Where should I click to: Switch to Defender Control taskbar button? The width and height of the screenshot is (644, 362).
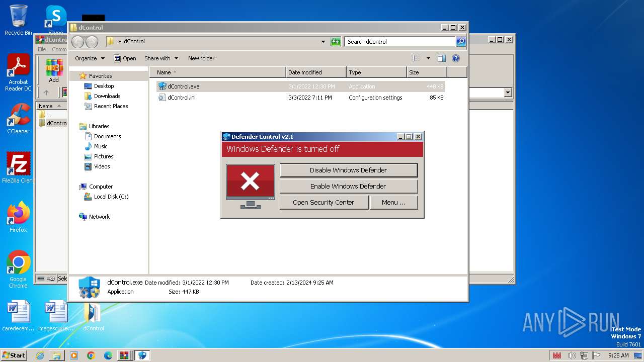[x=142, y=355]
